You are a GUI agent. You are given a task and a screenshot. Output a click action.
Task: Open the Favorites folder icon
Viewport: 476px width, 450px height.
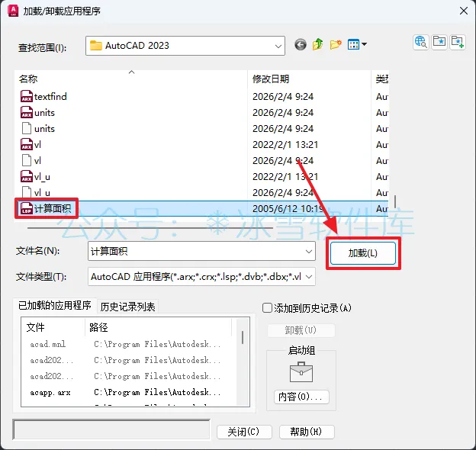click(439, 42)
